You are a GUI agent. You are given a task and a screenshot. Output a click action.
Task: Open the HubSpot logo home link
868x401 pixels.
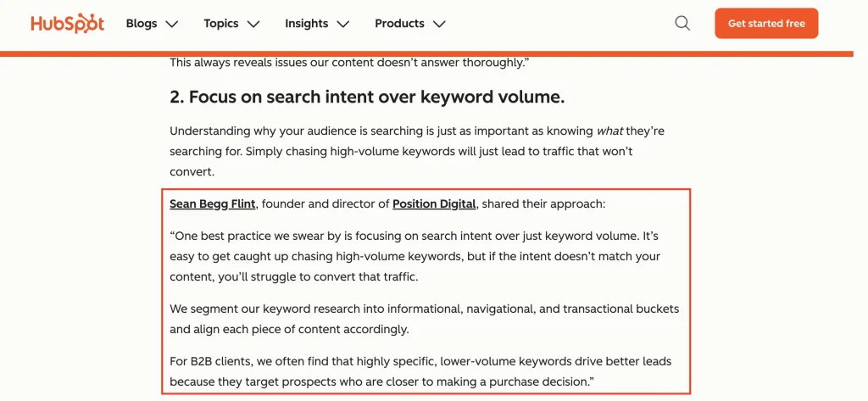[x=68, y=24]
